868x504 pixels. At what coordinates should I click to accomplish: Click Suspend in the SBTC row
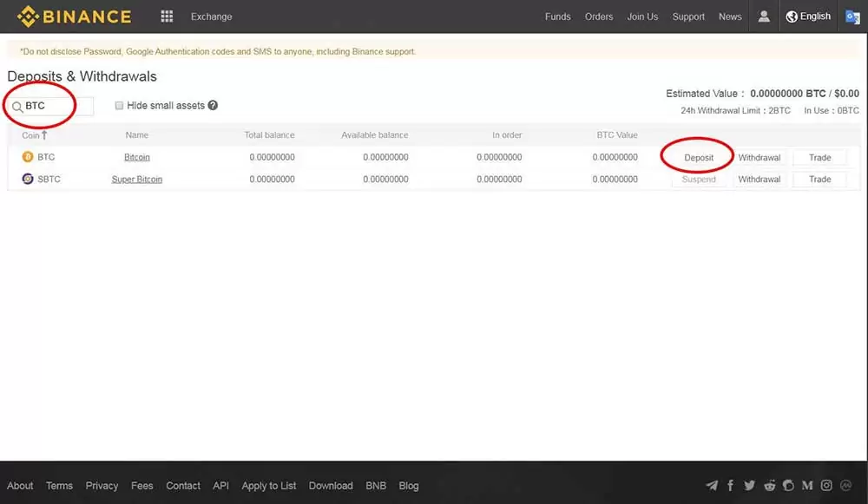[699, 180]
